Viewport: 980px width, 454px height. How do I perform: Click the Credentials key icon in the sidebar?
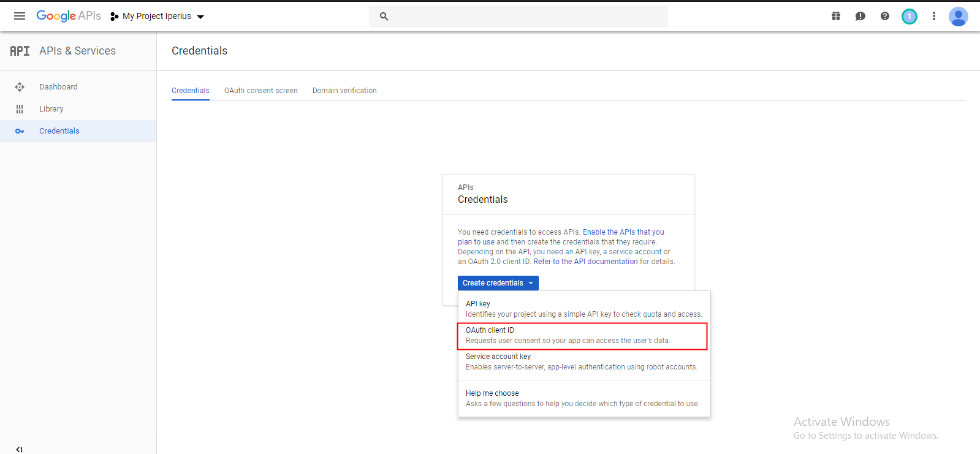(20, 131)
